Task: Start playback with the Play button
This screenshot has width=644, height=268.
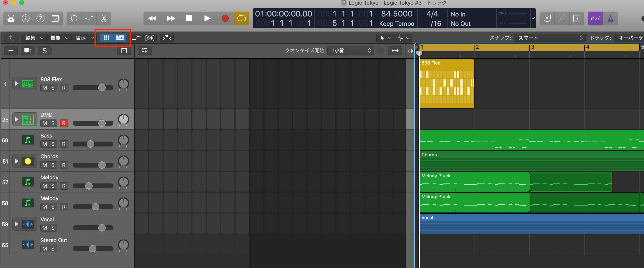Action: pyautogui.click(x=207, y=18)
